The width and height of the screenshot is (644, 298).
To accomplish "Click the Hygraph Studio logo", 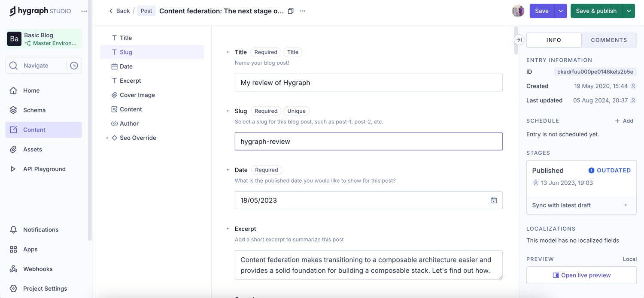I will (40, 11).
